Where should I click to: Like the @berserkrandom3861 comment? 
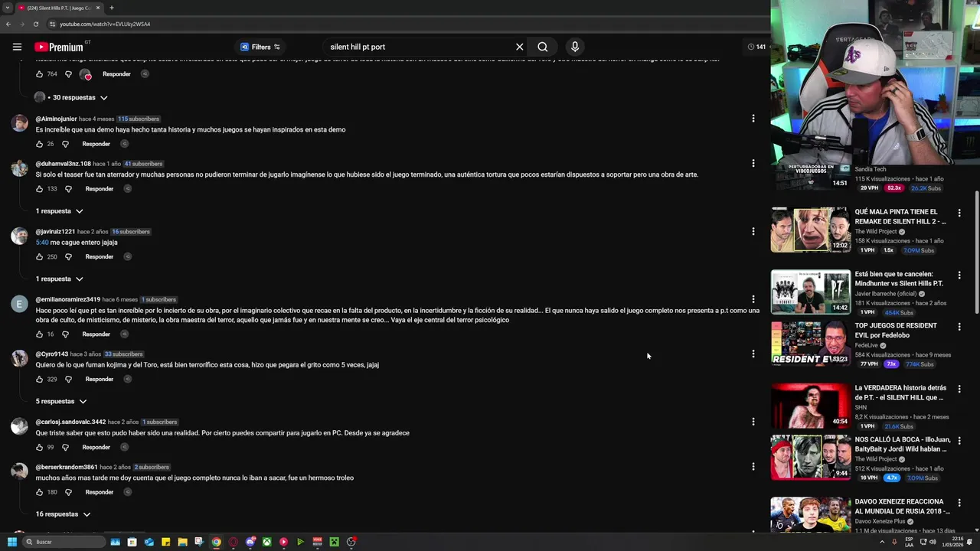tap(39, 493)
